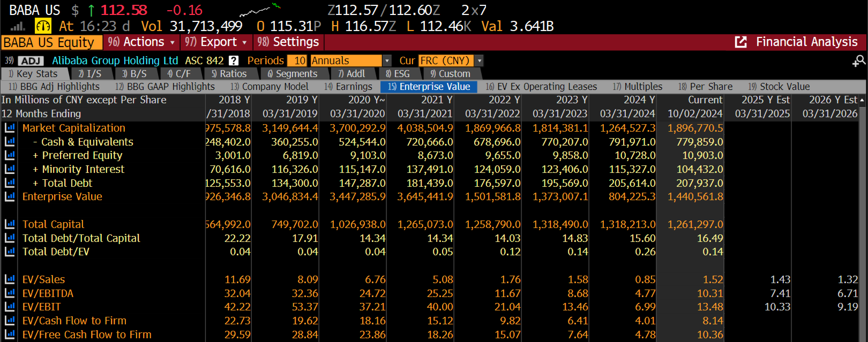The width and height of the screenshot is (868, 342).
Task: Switch to the Custom tab
Action: (451, 74)
